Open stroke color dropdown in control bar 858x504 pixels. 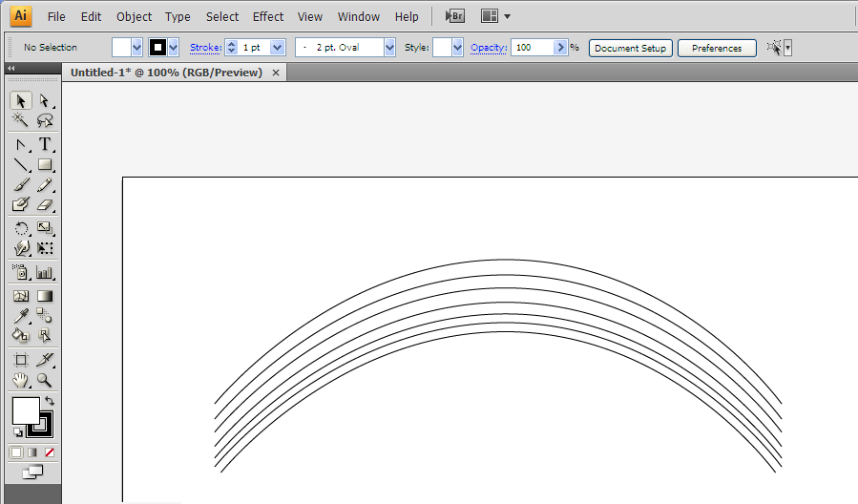[x=174, y=48]
